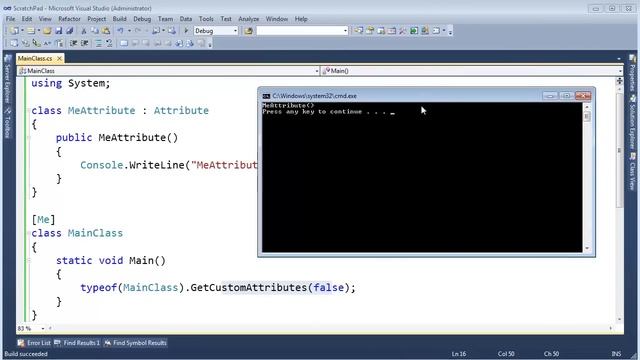Screen dimensions: 640x360
Task: Click Increase Line Indent icon
Action: tap(84, 43)
